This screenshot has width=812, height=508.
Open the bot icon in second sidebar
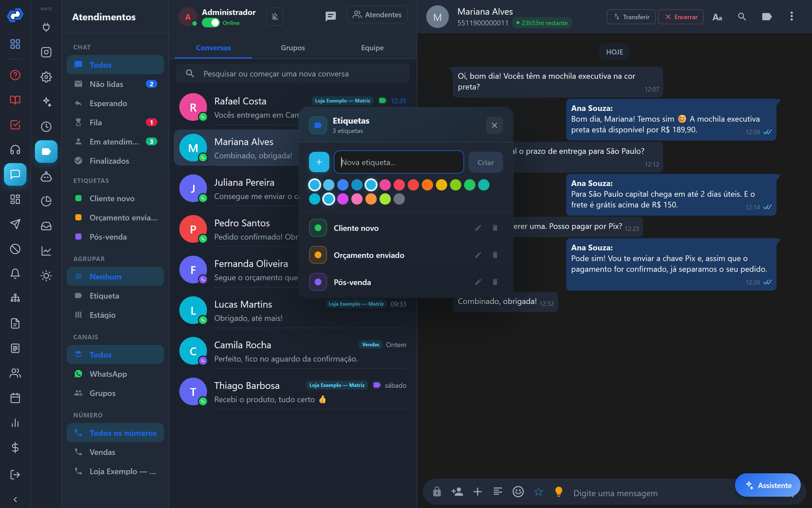46,176
